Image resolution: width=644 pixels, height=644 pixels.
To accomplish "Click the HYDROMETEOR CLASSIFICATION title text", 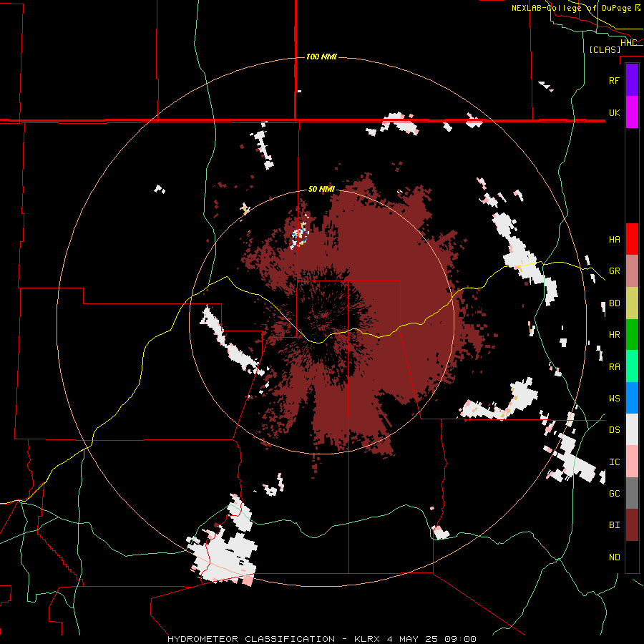I will 251,639.
